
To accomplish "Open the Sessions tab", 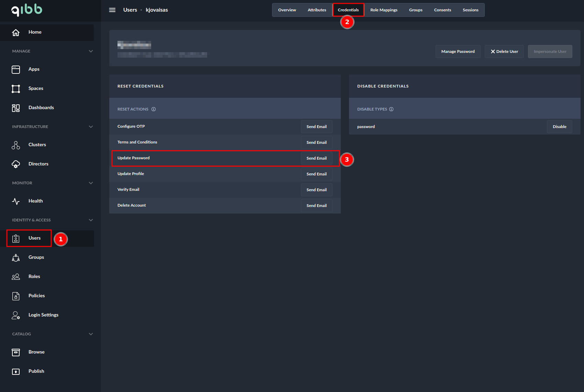I will click(470, 10).
